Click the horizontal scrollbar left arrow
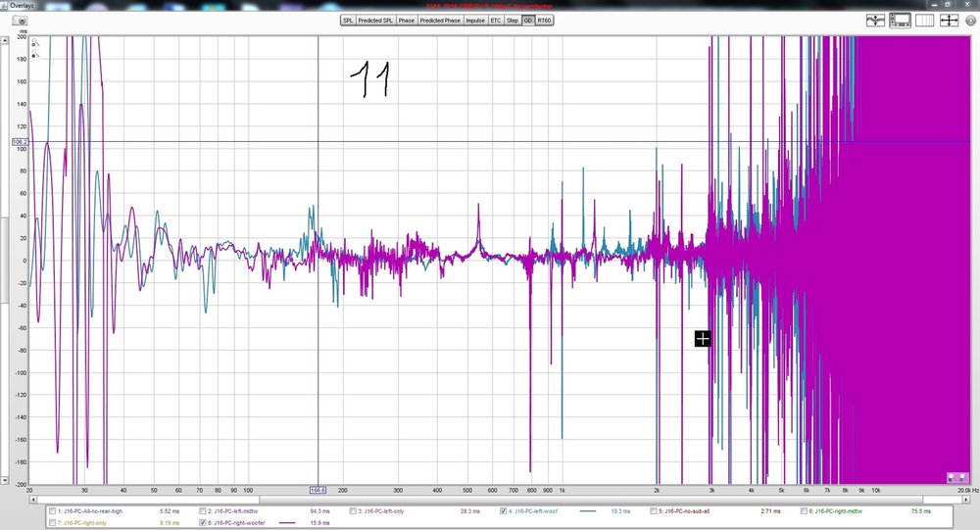This screenshot has width=980, height=530. coord(32,500)
